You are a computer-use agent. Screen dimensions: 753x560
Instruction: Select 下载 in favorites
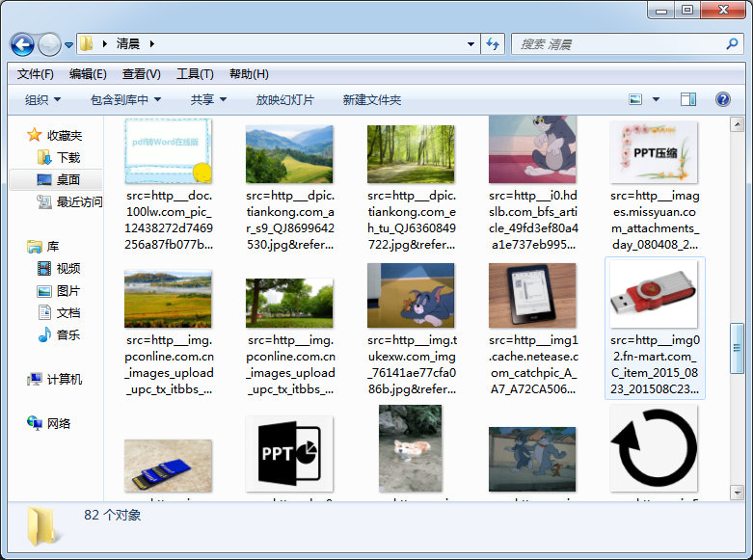pos(59,157)
